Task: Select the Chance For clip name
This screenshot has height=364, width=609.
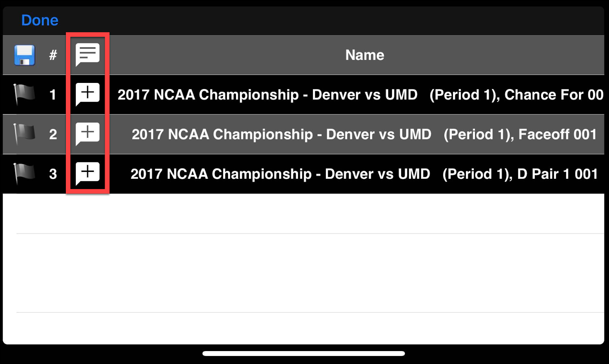Action: click(360, 95)
